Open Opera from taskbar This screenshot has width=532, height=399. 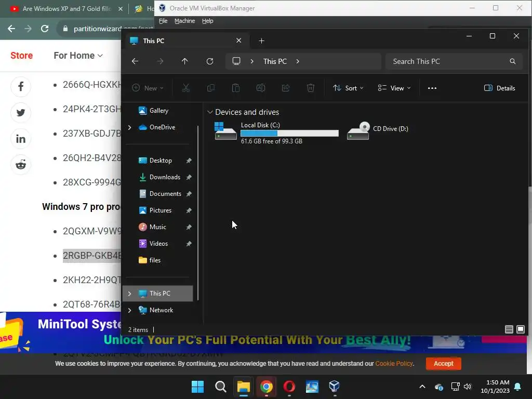[289, 387]
